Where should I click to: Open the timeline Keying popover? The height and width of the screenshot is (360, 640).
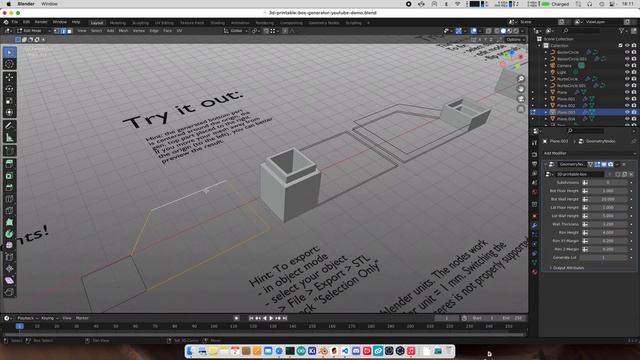49,318
